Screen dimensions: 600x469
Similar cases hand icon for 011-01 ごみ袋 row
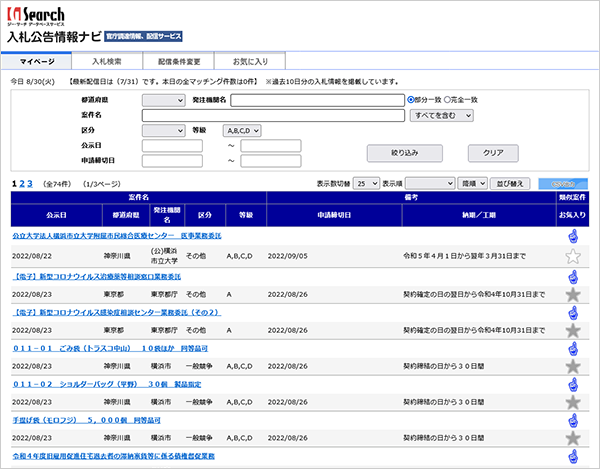[573, 349]
